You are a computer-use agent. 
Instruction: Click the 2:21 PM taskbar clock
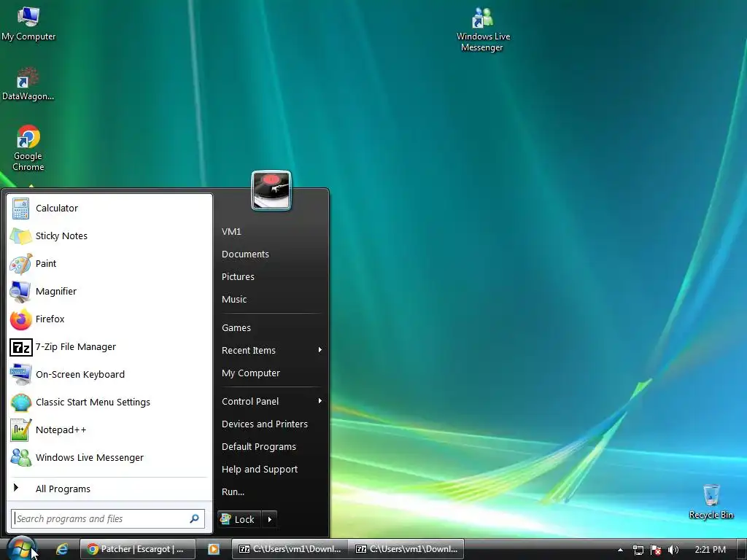coord(710,550)
